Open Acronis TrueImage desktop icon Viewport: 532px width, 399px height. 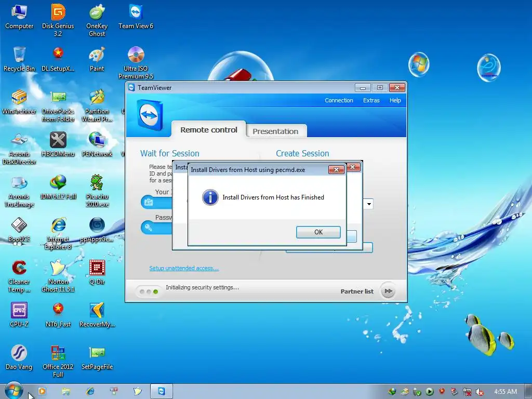click(19, 191)
